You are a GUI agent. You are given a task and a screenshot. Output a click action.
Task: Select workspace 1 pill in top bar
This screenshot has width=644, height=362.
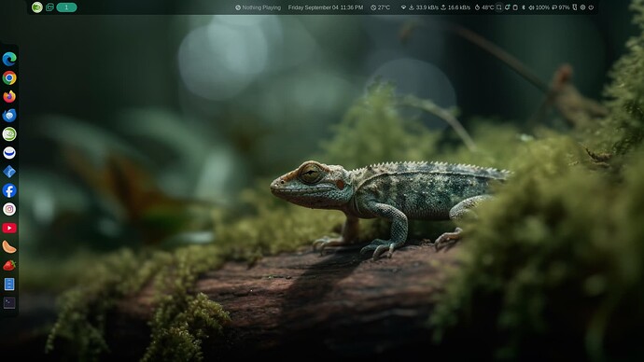coord(66,7)
